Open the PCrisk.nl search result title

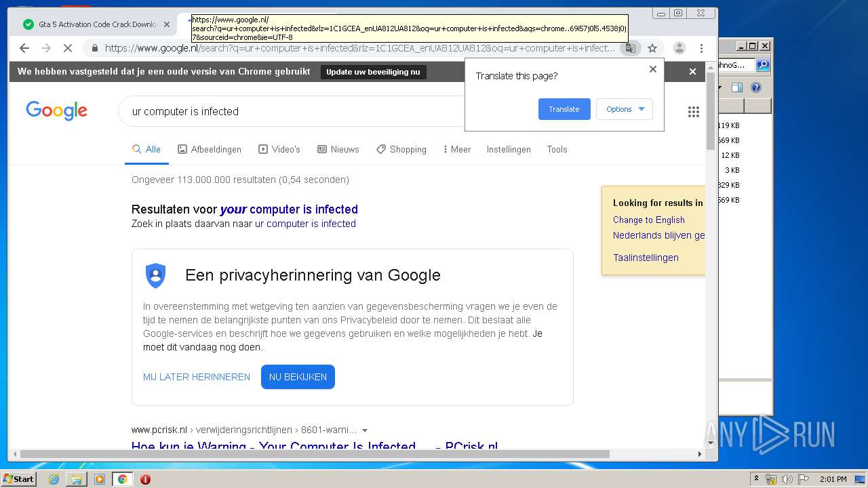click(x=315, y=445)
